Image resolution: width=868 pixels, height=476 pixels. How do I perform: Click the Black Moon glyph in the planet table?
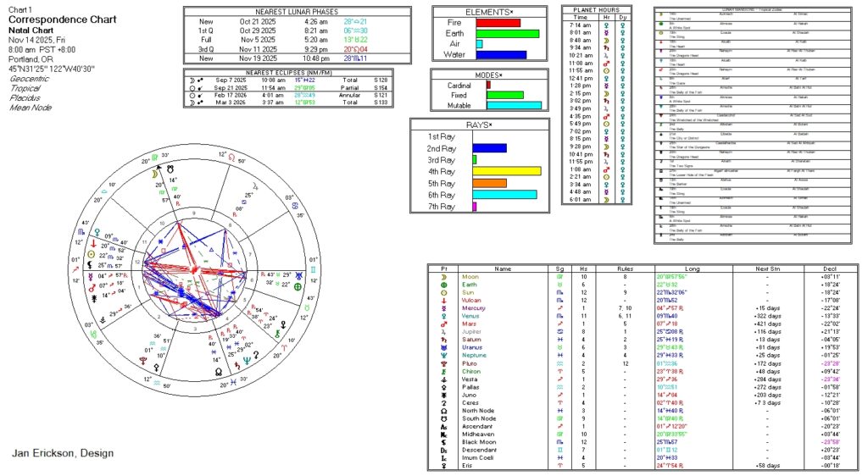443,440
